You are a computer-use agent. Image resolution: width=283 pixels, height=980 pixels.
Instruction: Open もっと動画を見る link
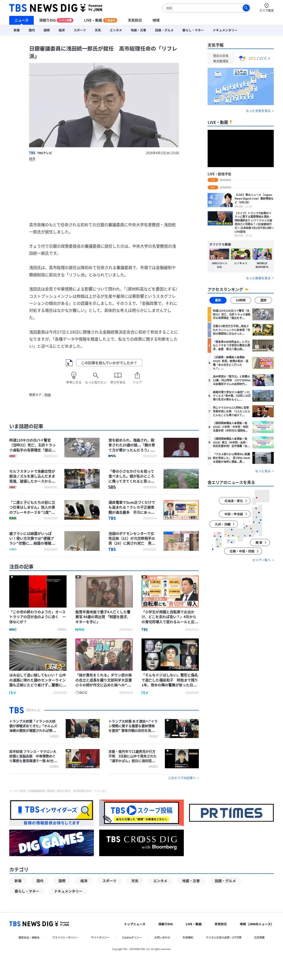(x=259, y=278)
